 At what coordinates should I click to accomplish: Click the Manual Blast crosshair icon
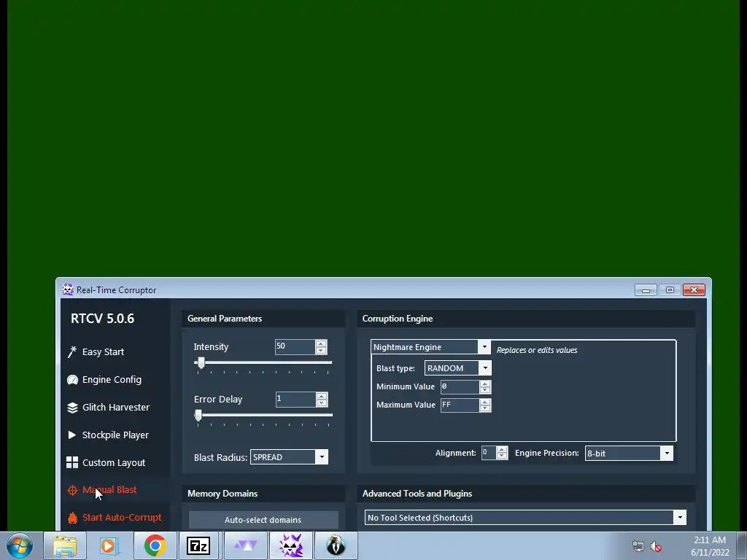72,490
